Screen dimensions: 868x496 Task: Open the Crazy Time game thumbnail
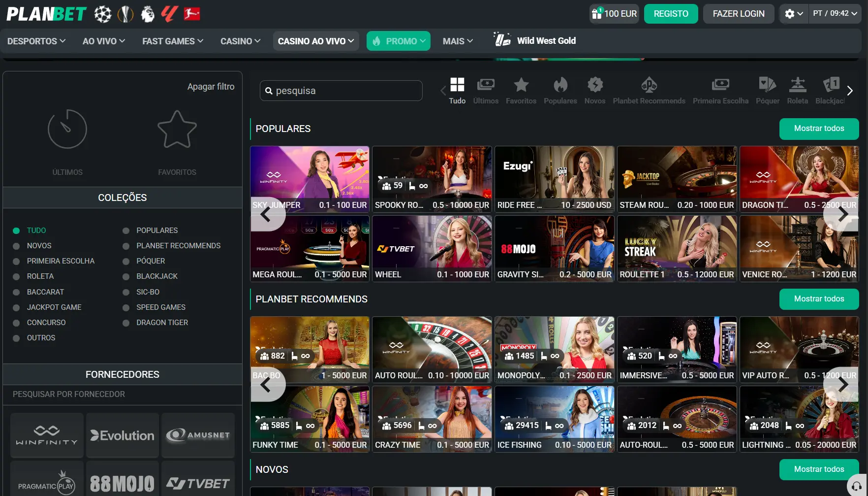tap(432, 419)
